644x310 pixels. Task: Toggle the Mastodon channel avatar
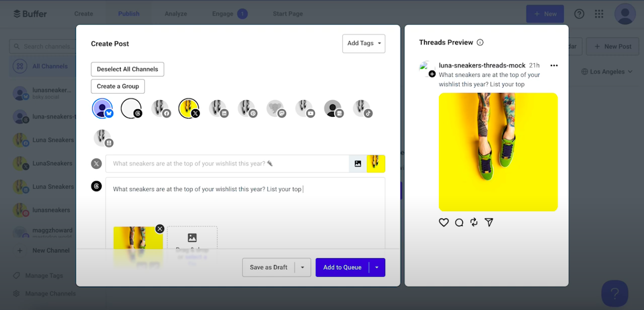point(276,109)
